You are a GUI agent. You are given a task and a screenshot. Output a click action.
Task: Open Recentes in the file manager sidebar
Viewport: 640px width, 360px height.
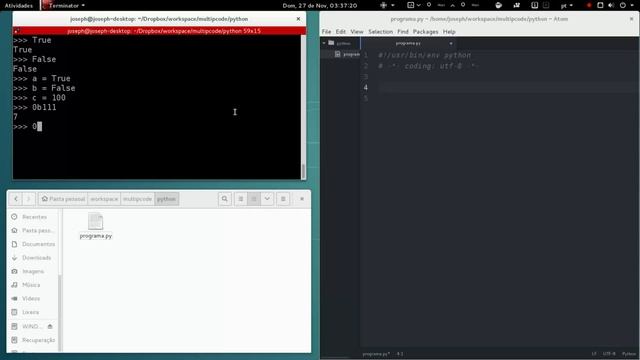pyautogui.click(x=33, y=217)
